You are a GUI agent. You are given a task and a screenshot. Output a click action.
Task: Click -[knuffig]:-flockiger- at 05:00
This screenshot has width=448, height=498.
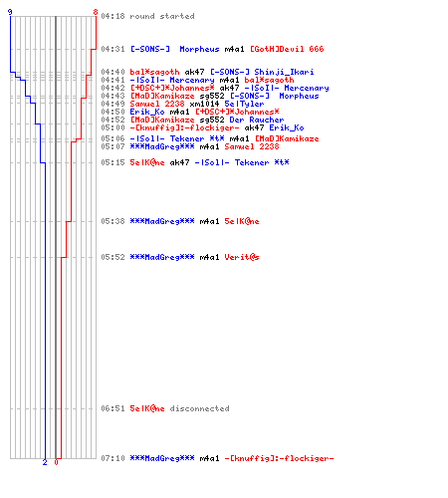coord(184,127)
